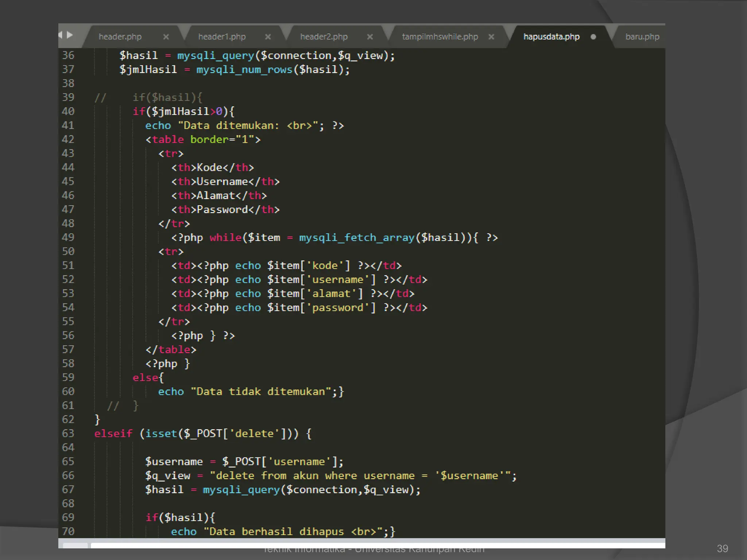
Task: Close the tampilmhswhile.php tab
Action: tap(491, 37)
